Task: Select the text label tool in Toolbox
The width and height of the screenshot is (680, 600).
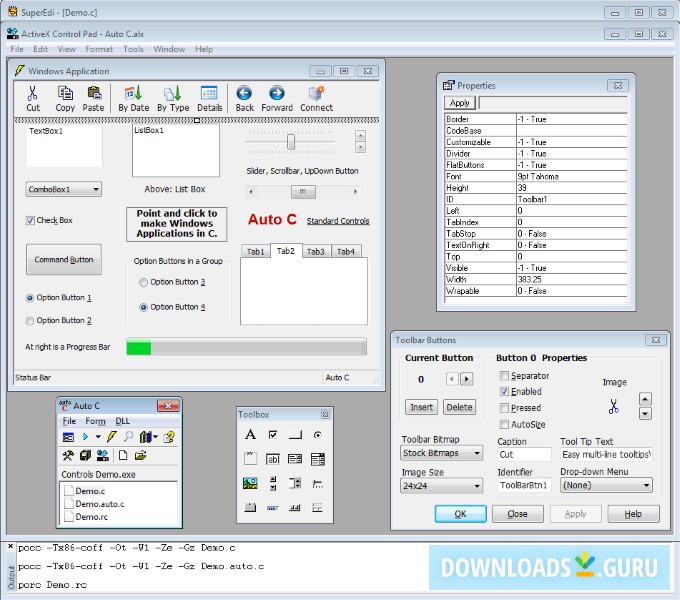Action: tap(250, 435)
